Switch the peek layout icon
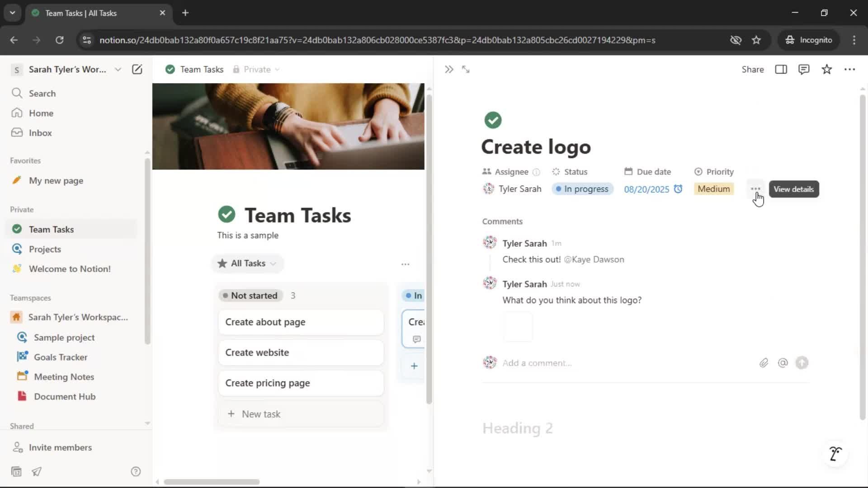Viewport: 868px width, 488px height. coord(781,69)
